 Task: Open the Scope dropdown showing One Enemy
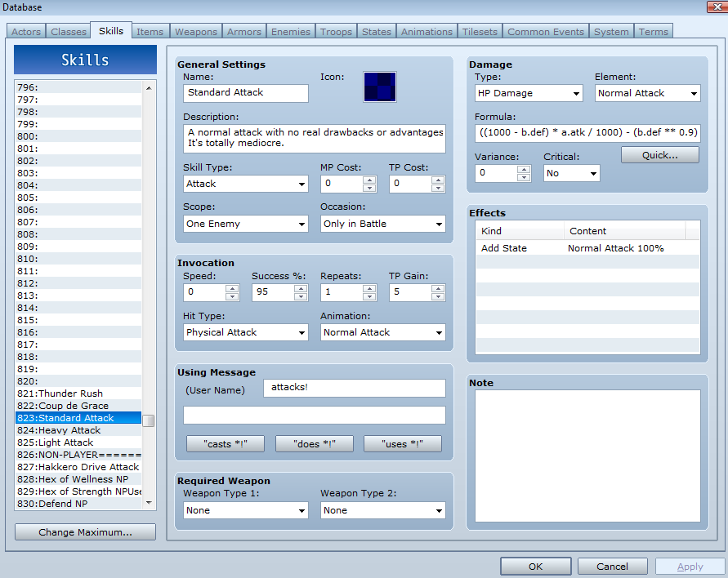click(246, 224)
